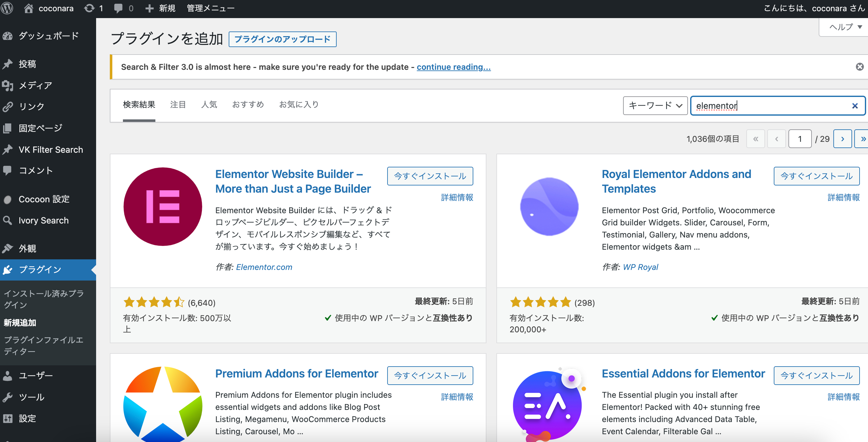Viewport: 868px width, 442px height.
Task: Open Essential Addons for Elementor title
Action: pyautogui.click(x=683, y=374)
